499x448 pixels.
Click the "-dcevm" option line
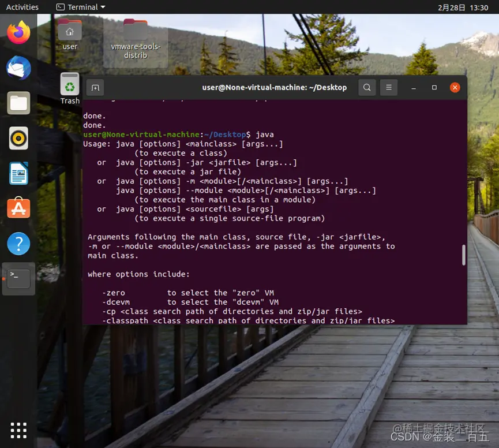tap(190, 302)
